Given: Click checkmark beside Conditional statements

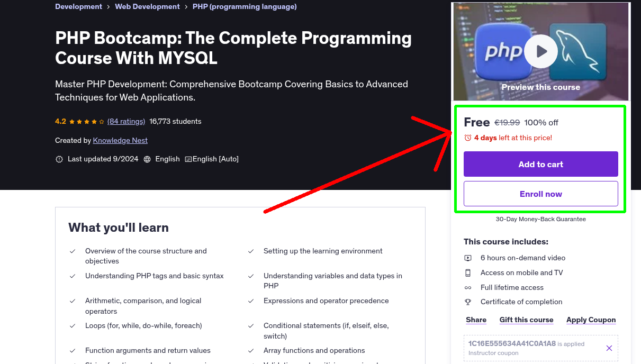Looking at the screenshot, I should tap(251, 326).
